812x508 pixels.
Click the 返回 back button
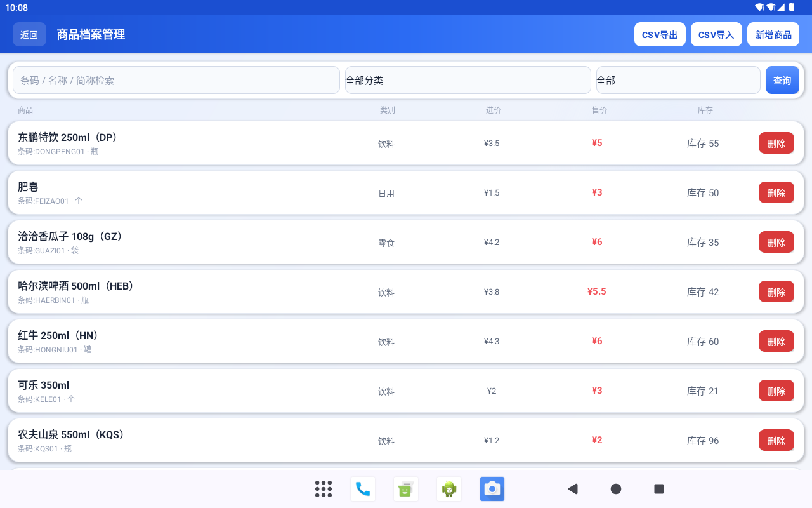pos(29,34)
